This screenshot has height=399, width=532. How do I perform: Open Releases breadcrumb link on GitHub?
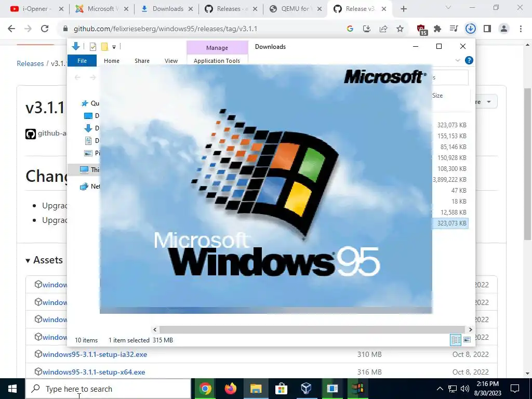30,63
